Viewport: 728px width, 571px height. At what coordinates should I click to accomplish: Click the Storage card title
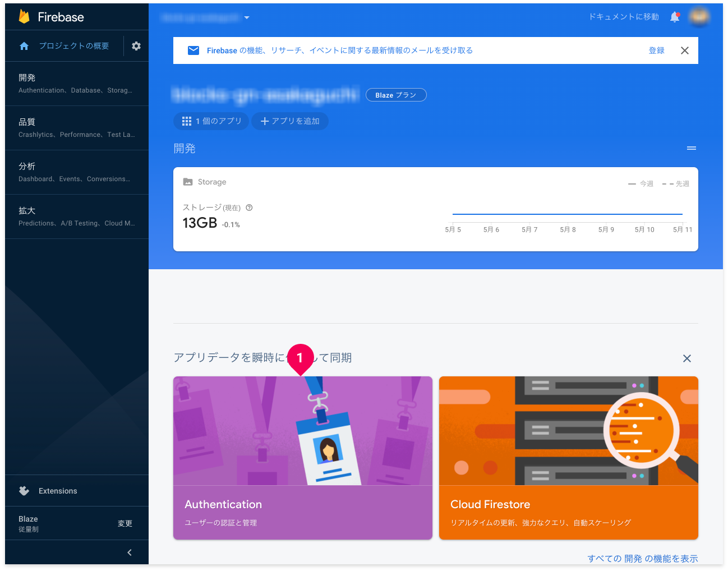[212, 182]
